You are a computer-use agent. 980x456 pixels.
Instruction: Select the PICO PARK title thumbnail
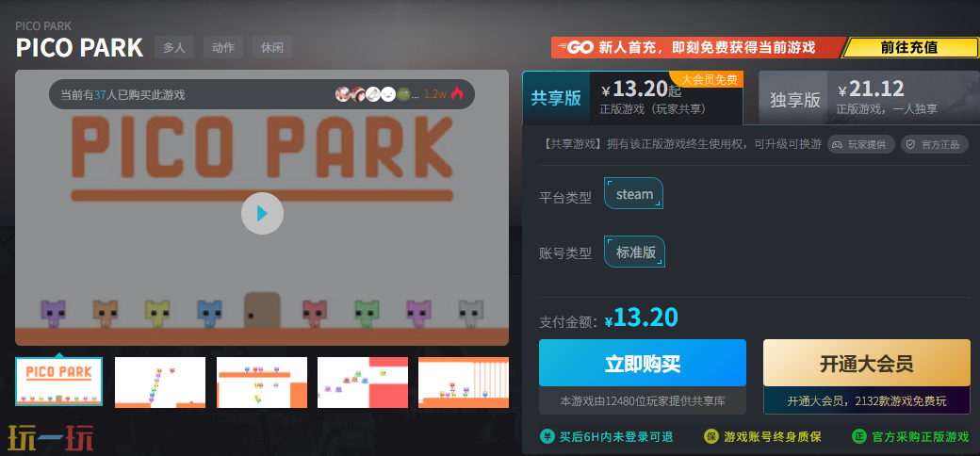[58, 381]
